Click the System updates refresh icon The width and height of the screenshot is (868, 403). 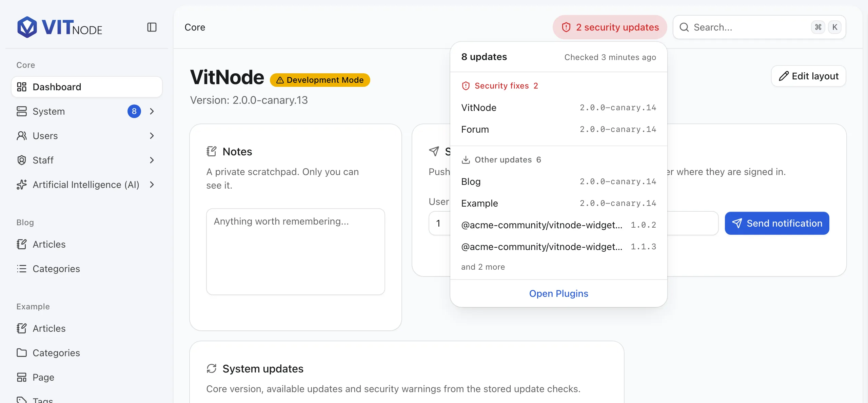pos(212,368)
